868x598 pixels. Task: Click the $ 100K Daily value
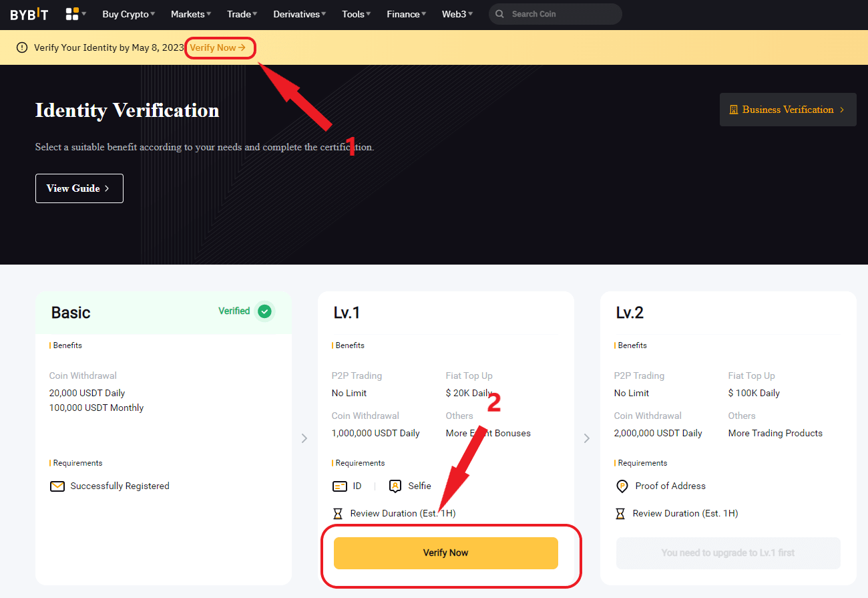[754, 394]
